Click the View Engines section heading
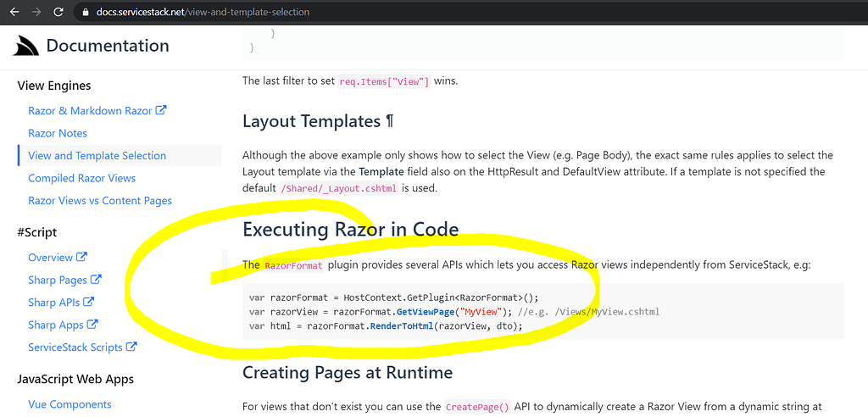868x417 pixels. 54,86
